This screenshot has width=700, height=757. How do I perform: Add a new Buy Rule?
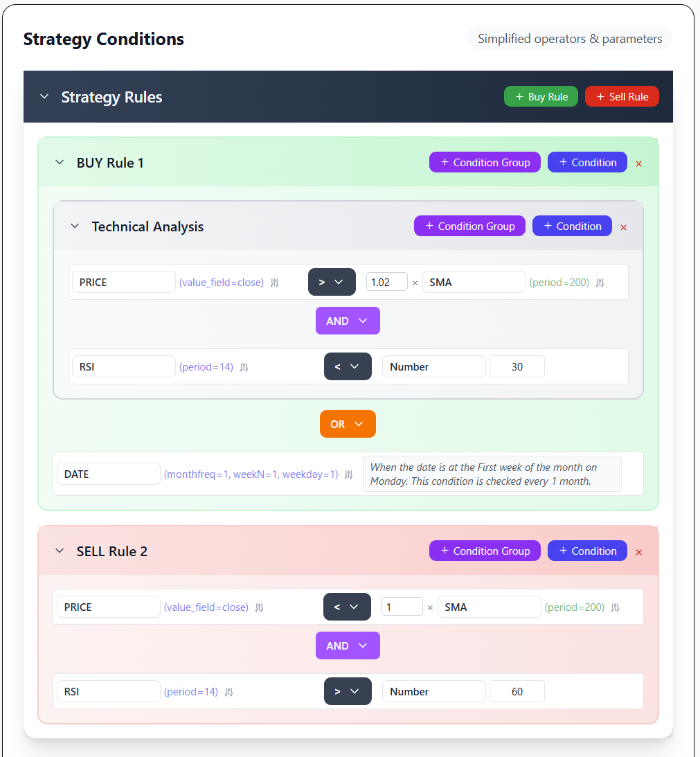pyautogui.click(x=541, y=96)
